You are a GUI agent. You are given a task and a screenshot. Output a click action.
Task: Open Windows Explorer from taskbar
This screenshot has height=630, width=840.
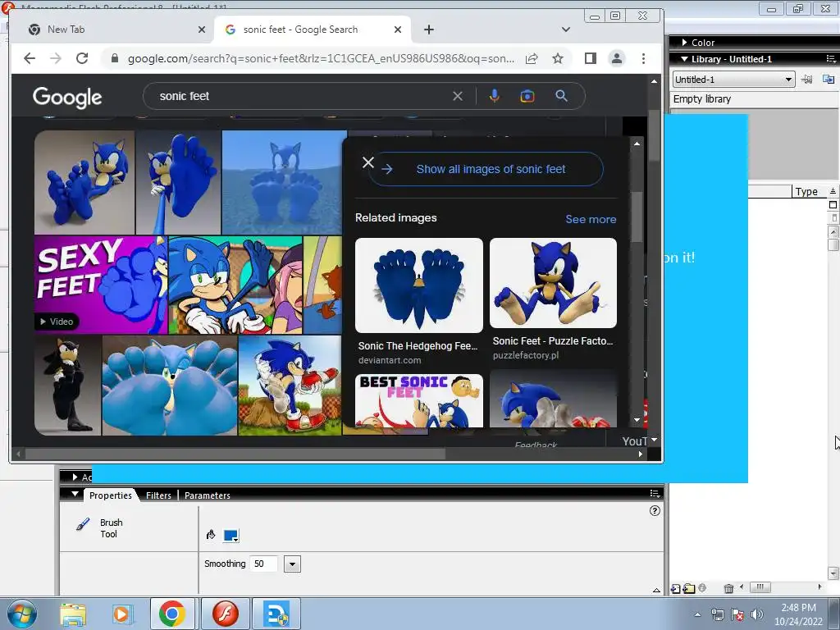tap(73, 614)
